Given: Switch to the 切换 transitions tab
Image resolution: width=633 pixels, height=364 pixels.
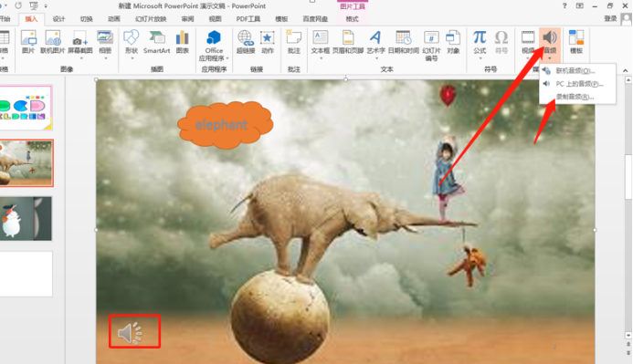Looking at the screenshot, I should pyautogui.click(x=87, y=19).
